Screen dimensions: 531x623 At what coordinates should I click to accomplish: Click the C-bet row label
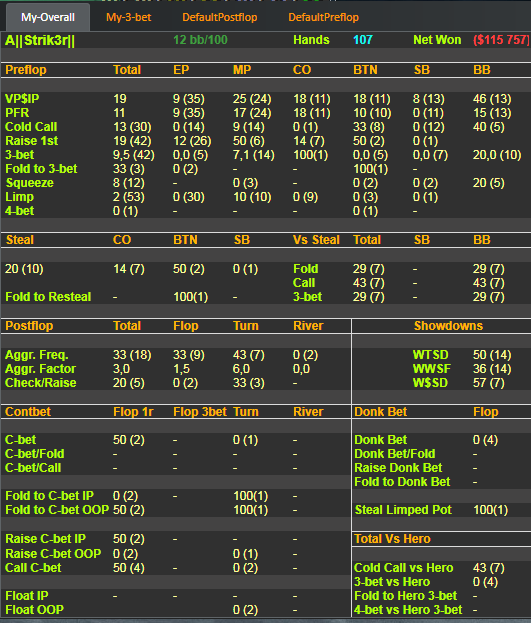(x=20, y=440)
